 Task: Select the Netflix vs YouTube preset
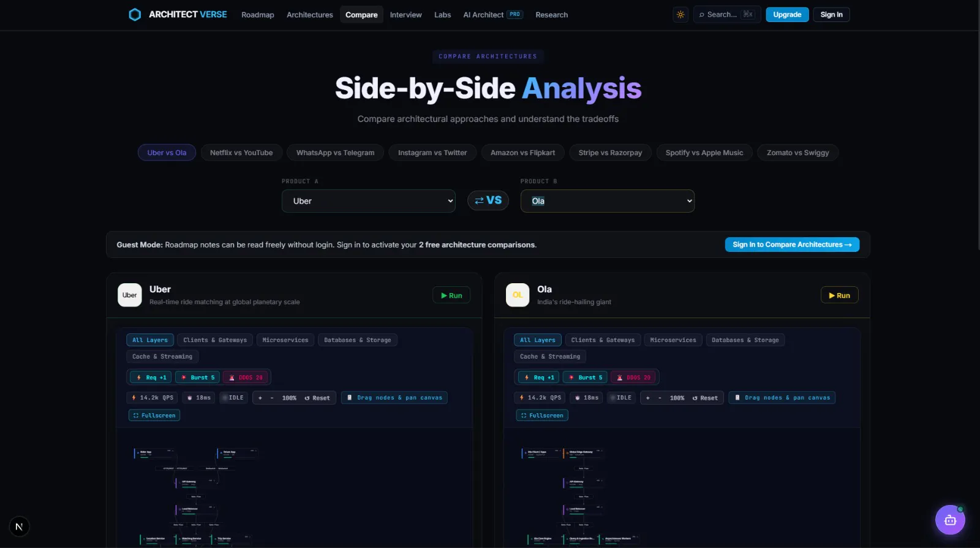241,153
